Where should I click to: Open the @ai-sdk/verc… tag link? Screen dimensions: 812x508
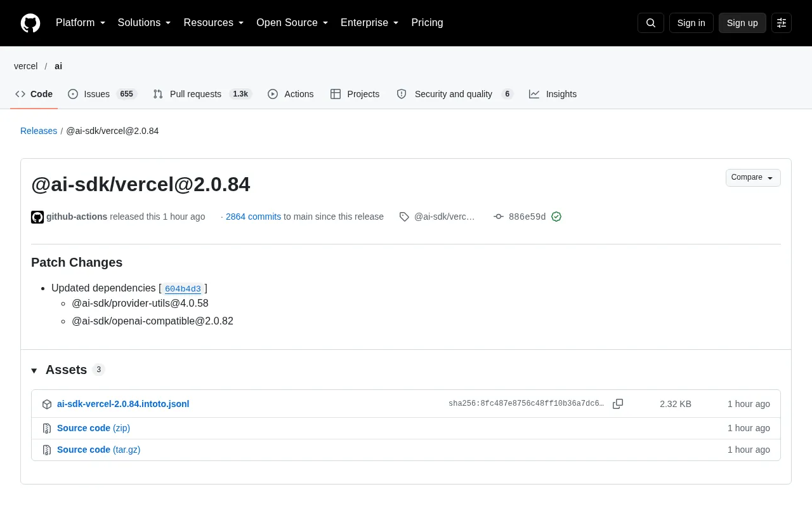point(445,217)
